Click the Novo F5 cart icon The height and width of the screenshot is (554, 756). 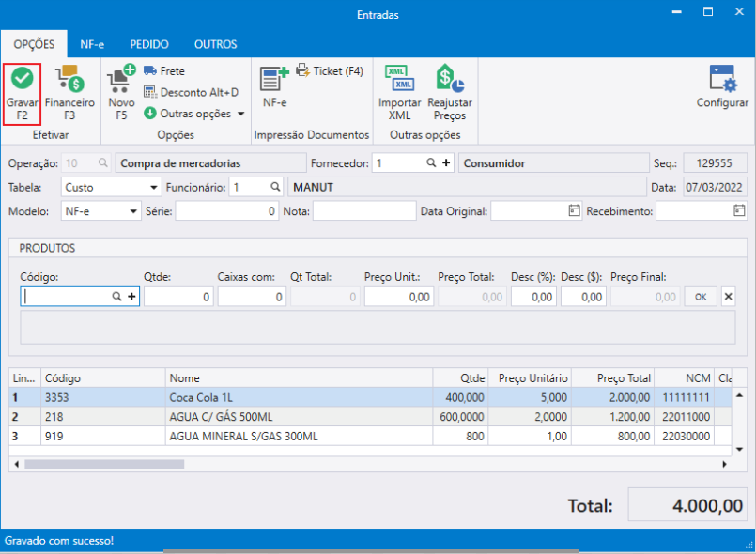121,79
